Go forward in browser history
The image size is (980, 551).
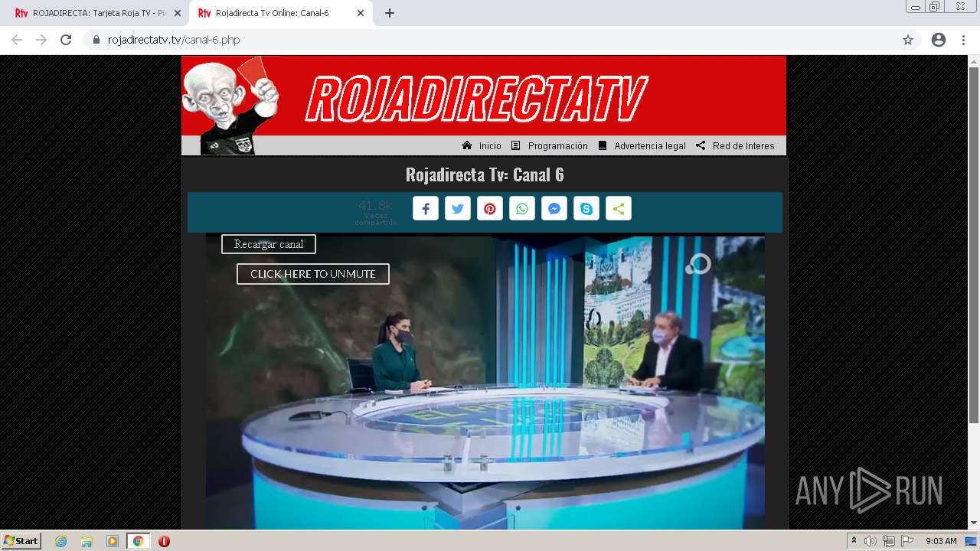click(41, 40)
